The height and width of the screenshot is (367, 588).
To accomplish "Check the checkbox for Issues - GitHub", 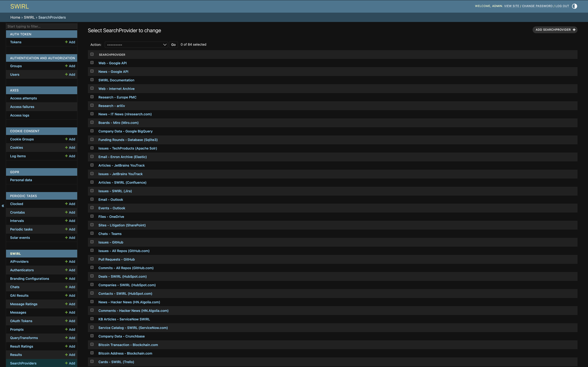I will coord(92,242).
